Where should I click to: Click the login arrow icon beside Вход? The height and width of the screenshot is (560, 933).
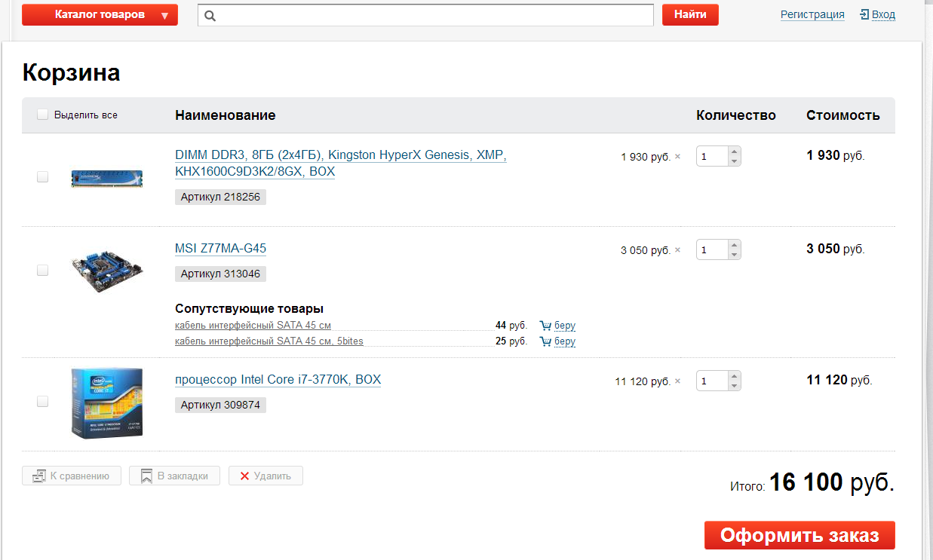pos(864,14)
